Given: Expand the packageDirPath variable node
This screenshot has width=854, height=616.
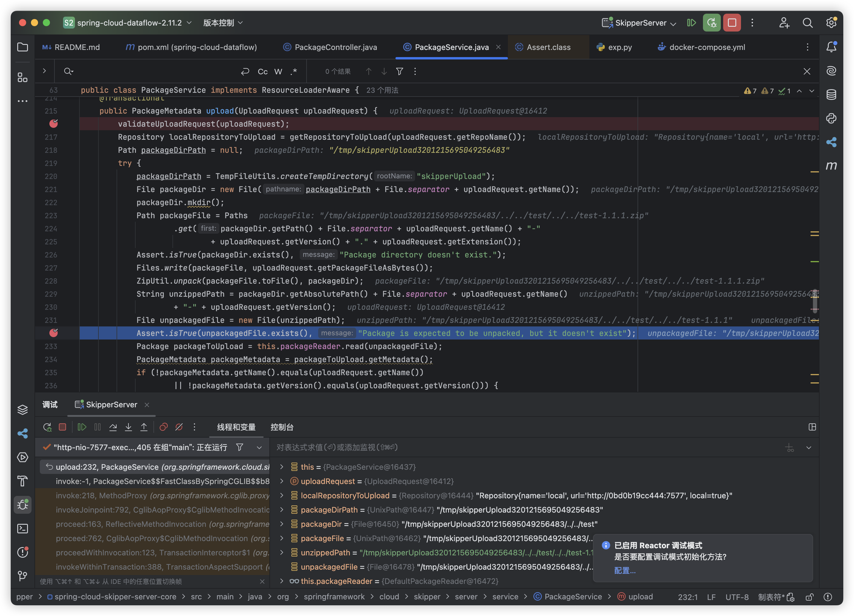Looking at the screenshot, I should (x=282, y=510).
